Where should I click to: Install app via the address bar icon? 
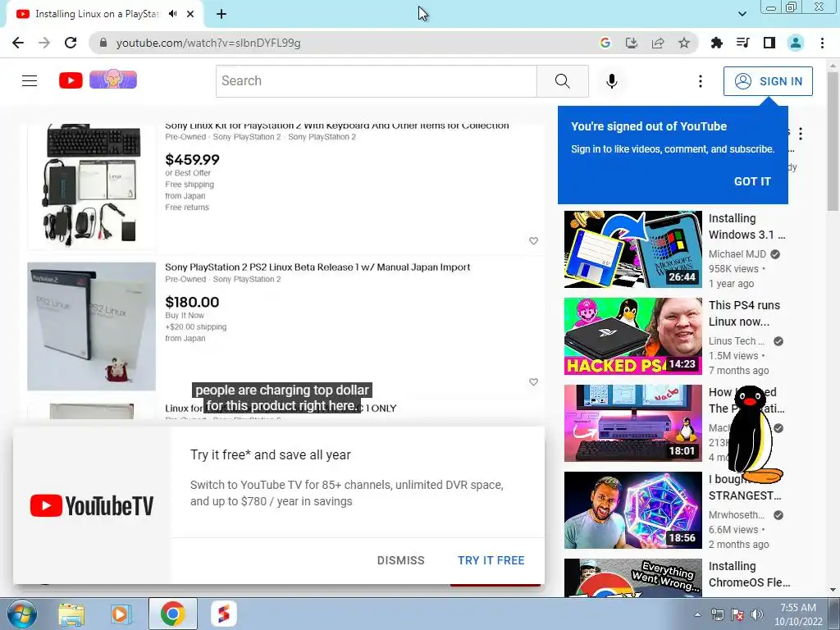click(x=632, y=43)
